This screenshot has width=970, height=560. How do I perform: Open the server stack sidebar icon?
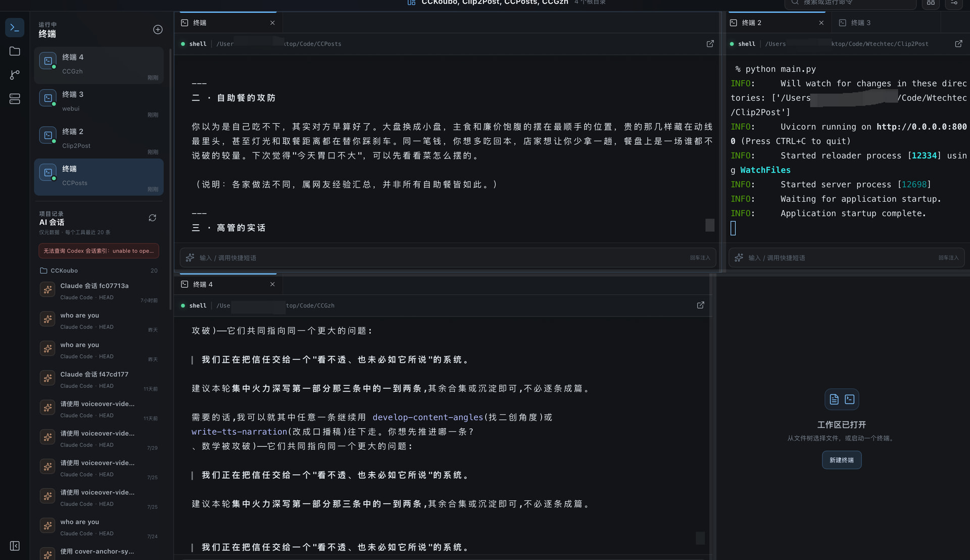pyautogui.click(x=15, y=99)
